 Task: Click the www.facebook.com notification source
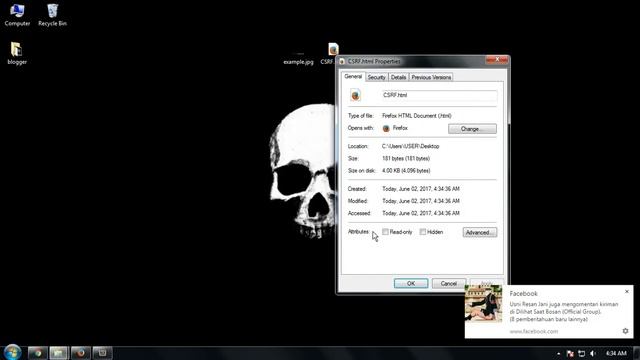(x=533, y=331)
